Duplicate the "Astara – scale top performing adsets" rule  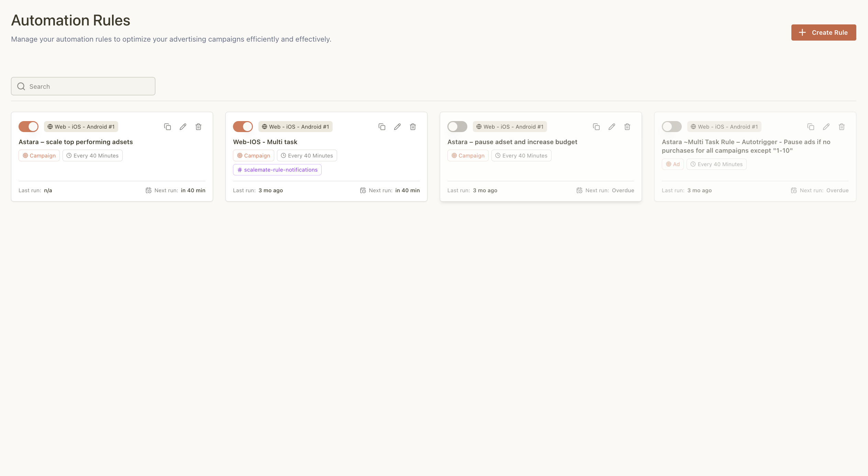click(x=168, y=127)
